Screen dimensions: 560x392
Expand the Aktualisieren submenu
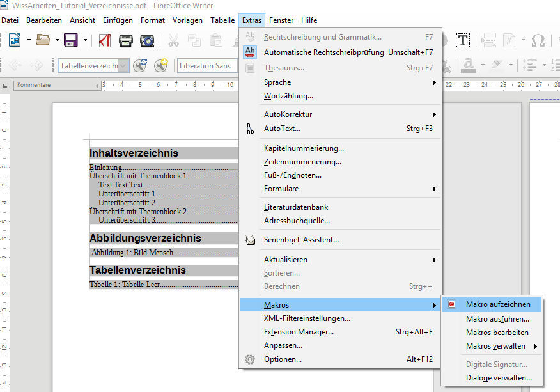pyautogui.click(x=341, y=260)
